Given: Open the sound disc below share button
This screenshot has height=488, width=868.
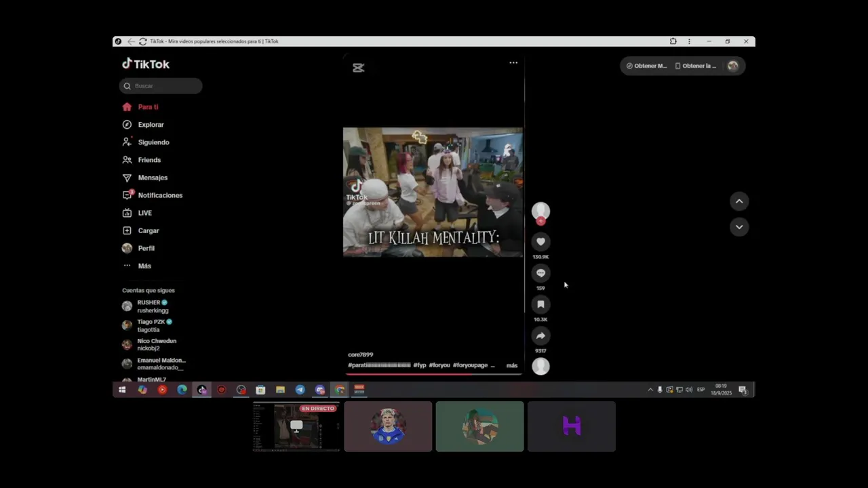Looking at the screenshot, I should (540, 366).
